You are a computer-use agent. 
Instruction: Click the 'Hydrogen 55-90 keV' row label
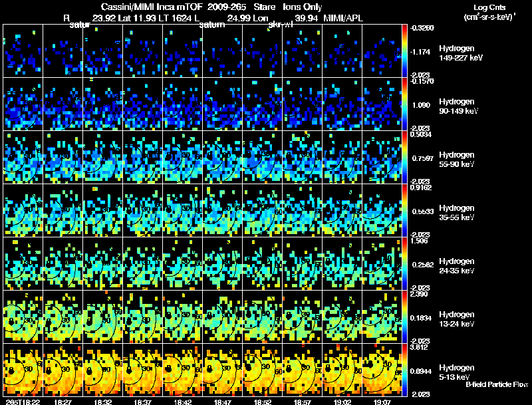[x=457, y=160]
